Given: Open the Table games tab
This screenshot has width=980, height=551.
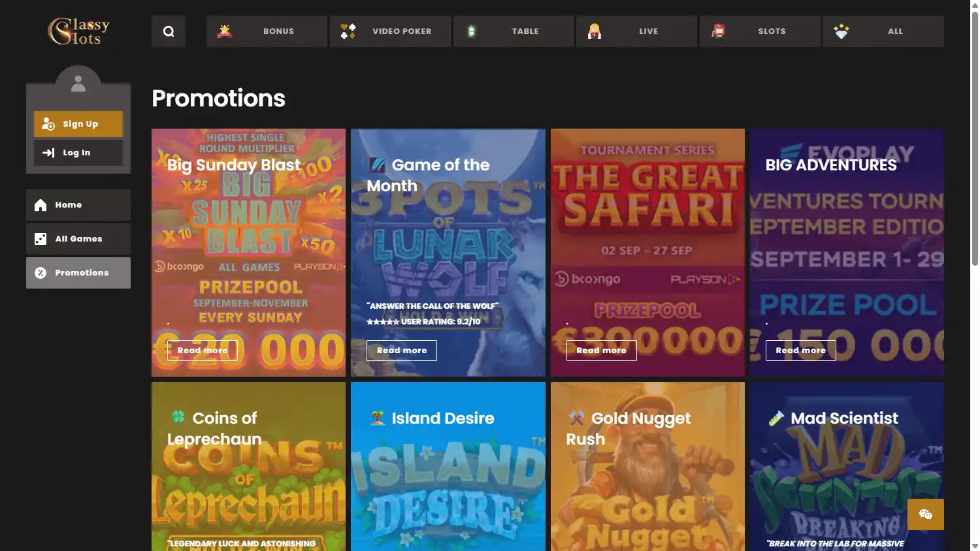Looking at the screenshot, I should tap(514, 31).
